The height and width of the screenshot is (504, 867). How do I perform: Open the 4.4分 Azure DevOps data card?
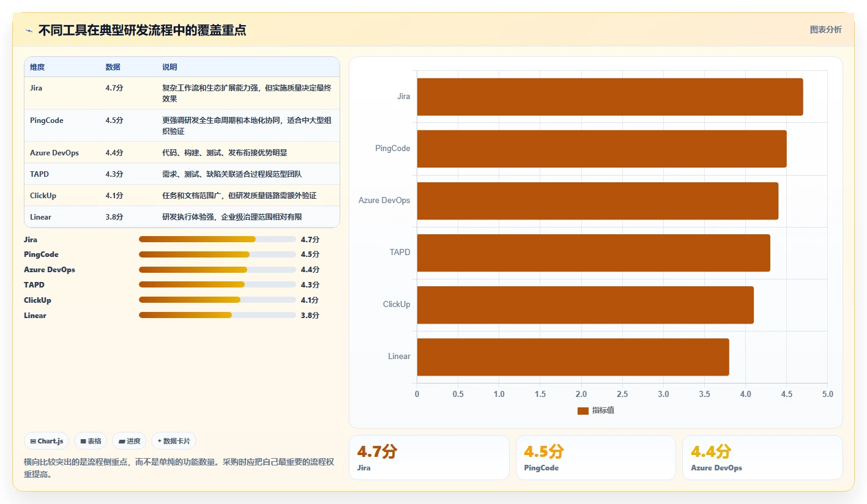[762, 458]
